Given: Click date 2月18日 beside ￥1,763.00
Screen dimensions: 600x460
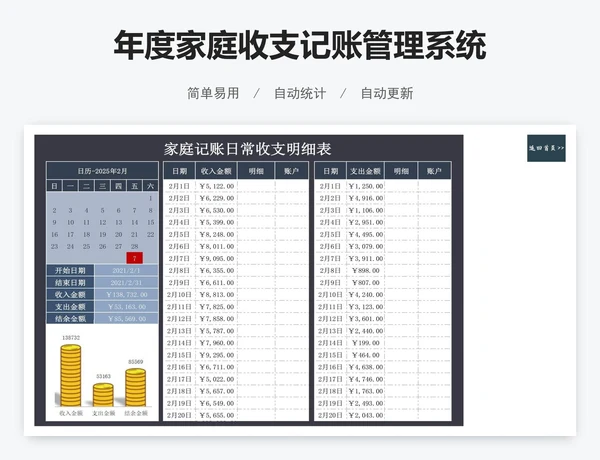Looking at the screenshot, I should 330,391.
